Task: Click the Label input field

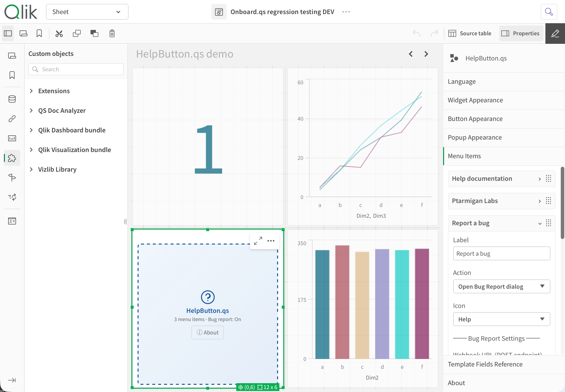Action: click(501, 253)
